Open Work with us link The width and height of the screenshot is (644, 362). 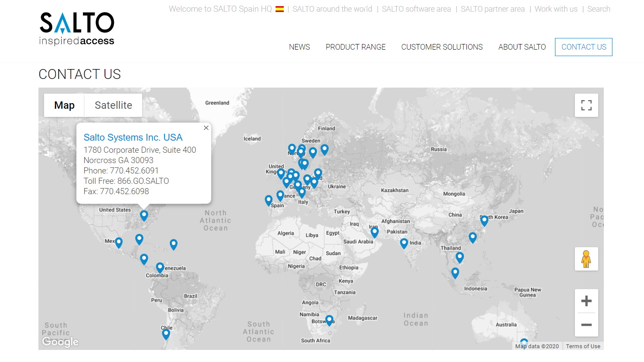coord(556,9)
